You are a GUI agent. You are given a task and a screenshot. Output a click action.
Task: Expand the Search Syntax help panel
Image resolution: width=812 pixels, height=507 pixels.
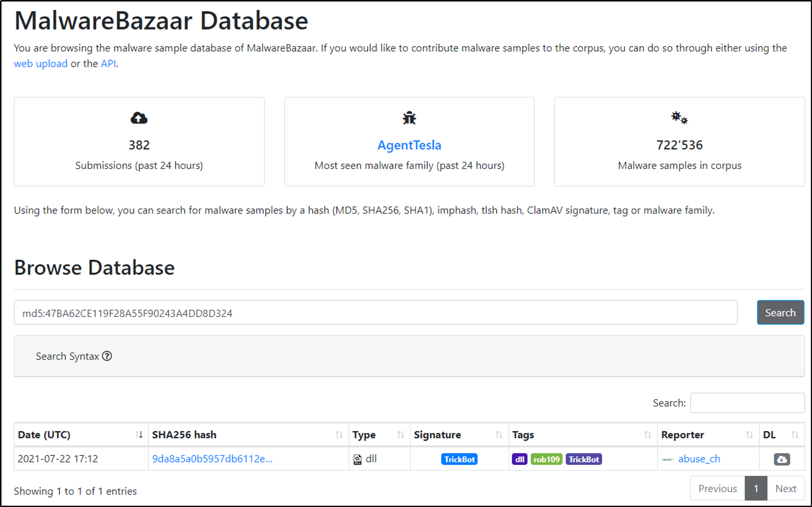(x=67, y=356)
